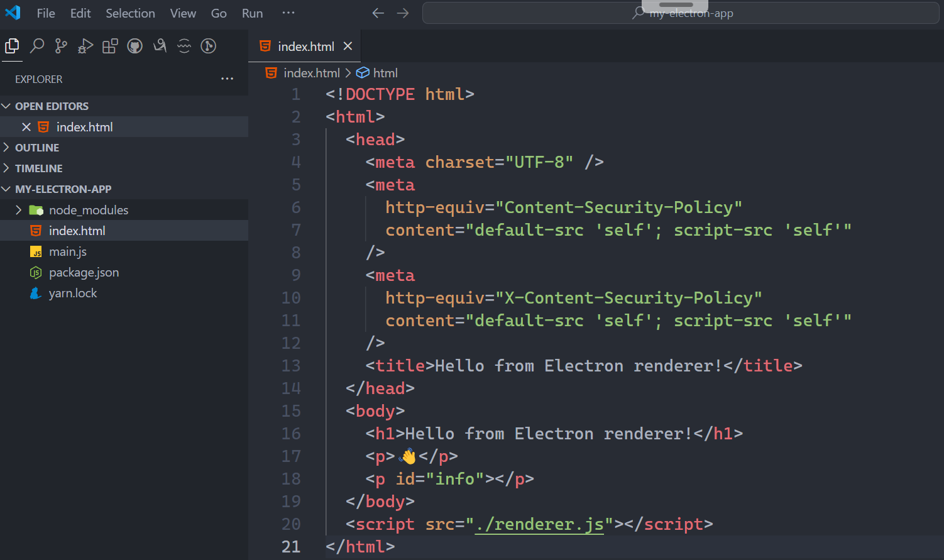Open the File menu
944x560 pixels.
(x=46, y=13)
